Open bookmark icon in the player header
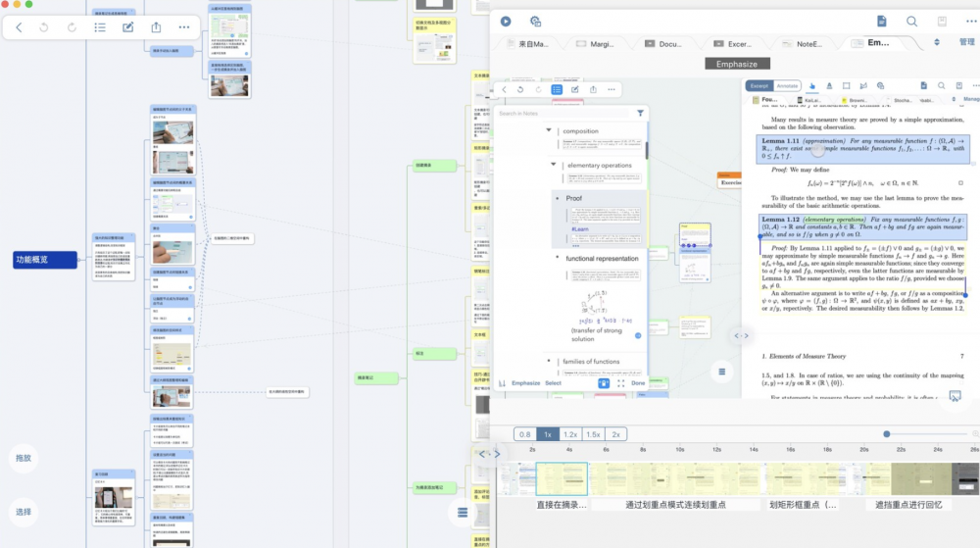 pyautogui.click(x=942, y=22)
